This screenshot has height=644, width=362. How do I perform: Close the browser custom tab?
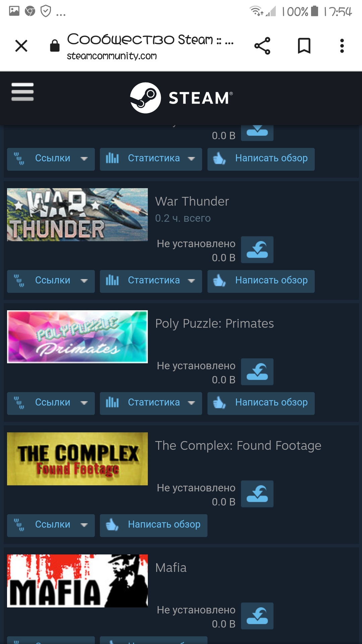21,46
